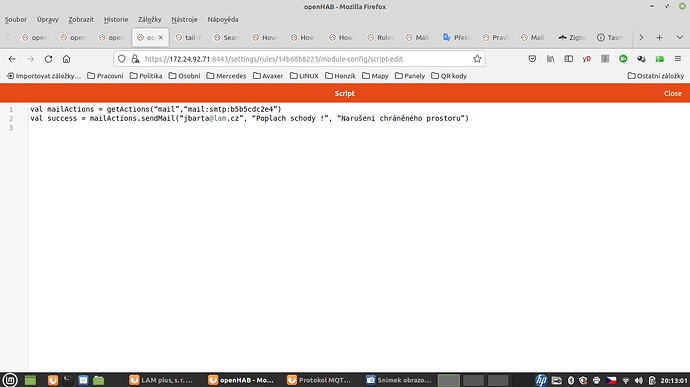Switch to 'Protokol MQT...' taskbar window
Image resolution: width=690 pixels, height=387 pixels.
coord(319,380)
